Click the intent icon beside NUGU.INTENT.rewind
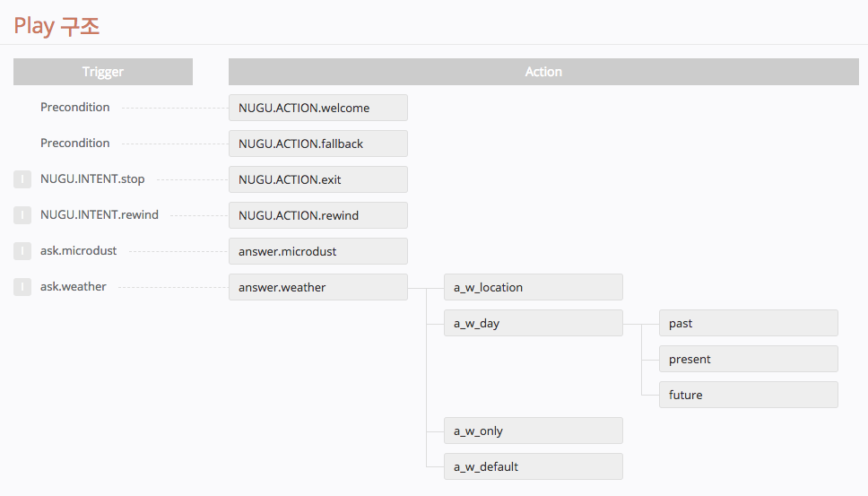 (x=22, y=215)
